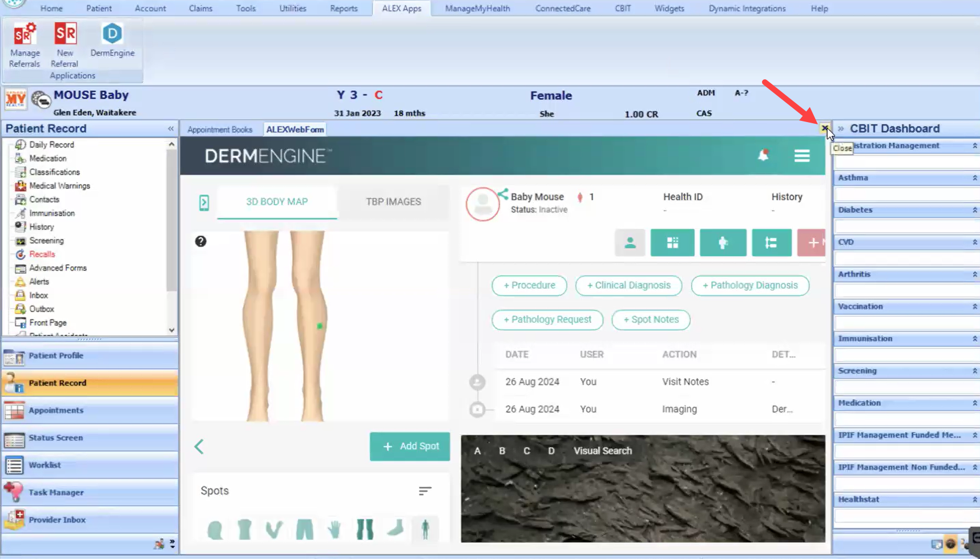Switch to the ManageMyHealth ribbon tab
Viewport: 980px width, 559px height.
(x=477, y=9)
